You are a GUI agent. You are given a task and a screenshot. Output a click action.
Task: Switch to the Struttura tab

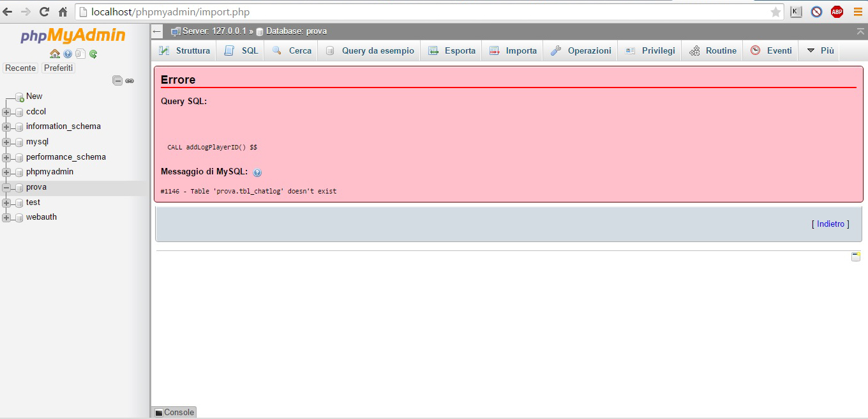coord(185,50)
